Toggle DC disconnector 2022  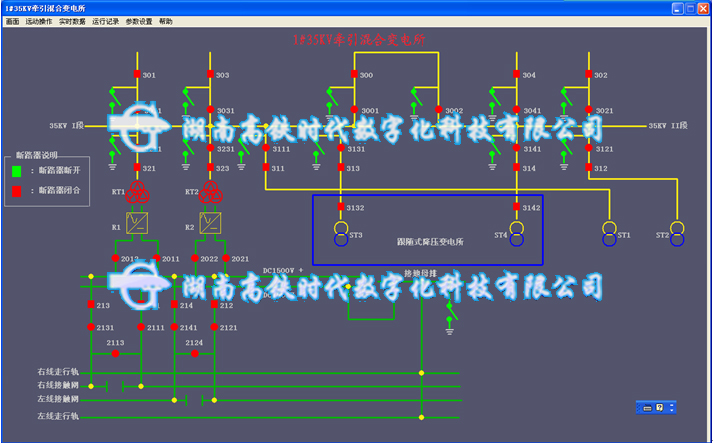coord(195,258)
